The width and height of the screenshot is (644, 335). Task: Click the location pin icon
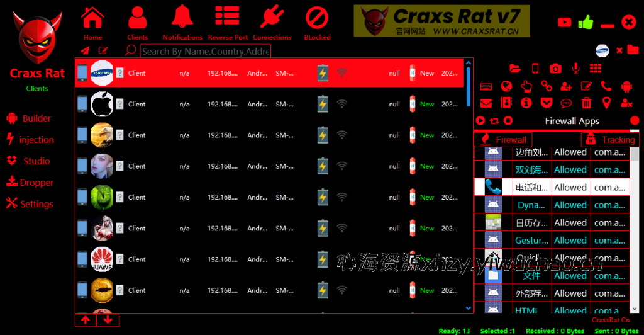pos(606,103)
